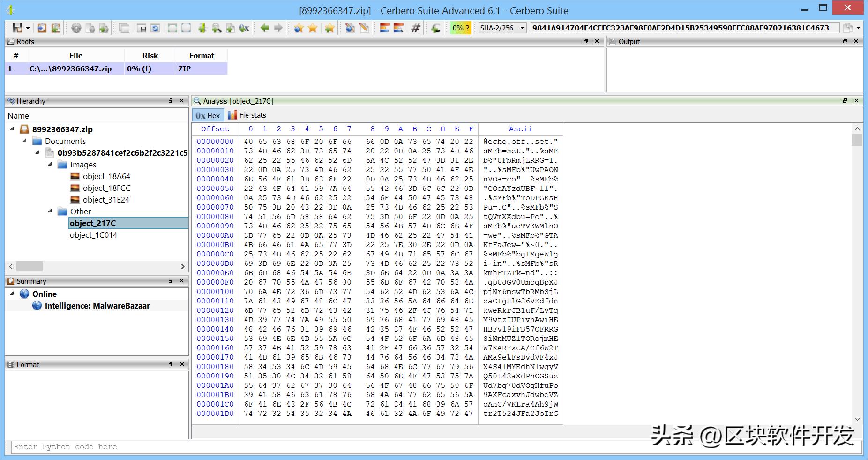This screenshot has height=460, width=868.
Task: Click the save floppy disk icon
Action: (x=17, y=28)
